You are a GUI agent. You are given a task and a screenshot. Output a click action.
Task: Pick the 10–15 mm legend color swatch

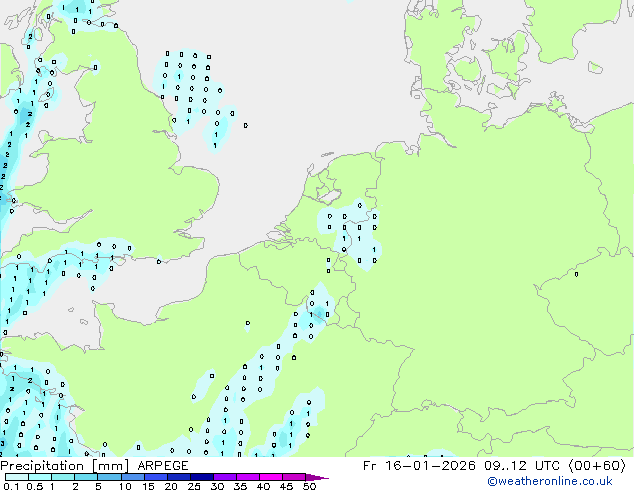click(x=132, y=477)
